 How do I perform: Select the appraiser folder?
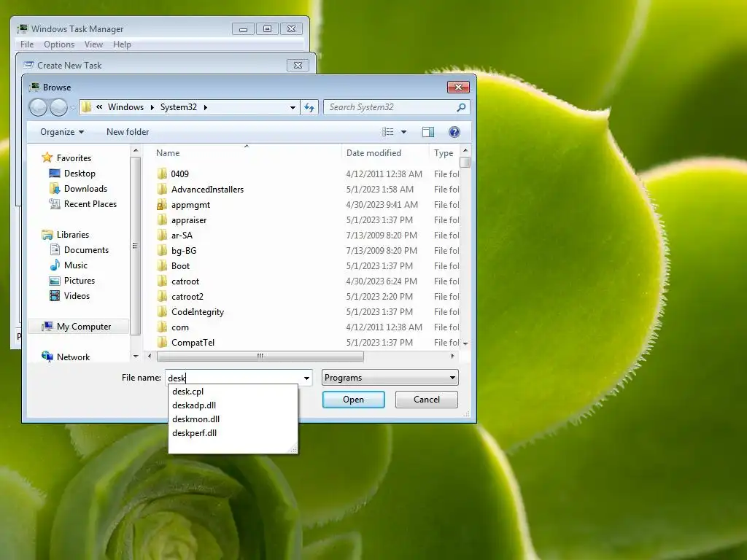(189, 220)
